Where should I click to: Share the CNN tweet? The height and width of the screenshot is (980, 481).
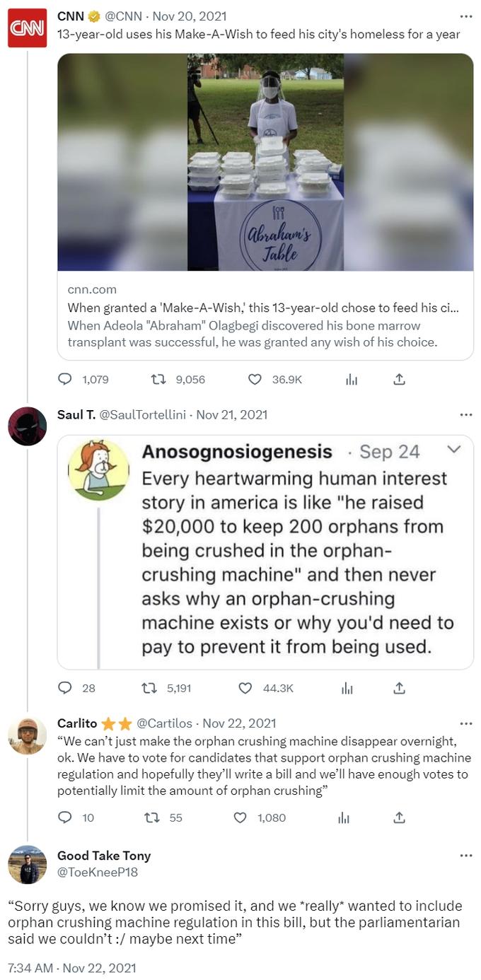click(x=399, y=380)
